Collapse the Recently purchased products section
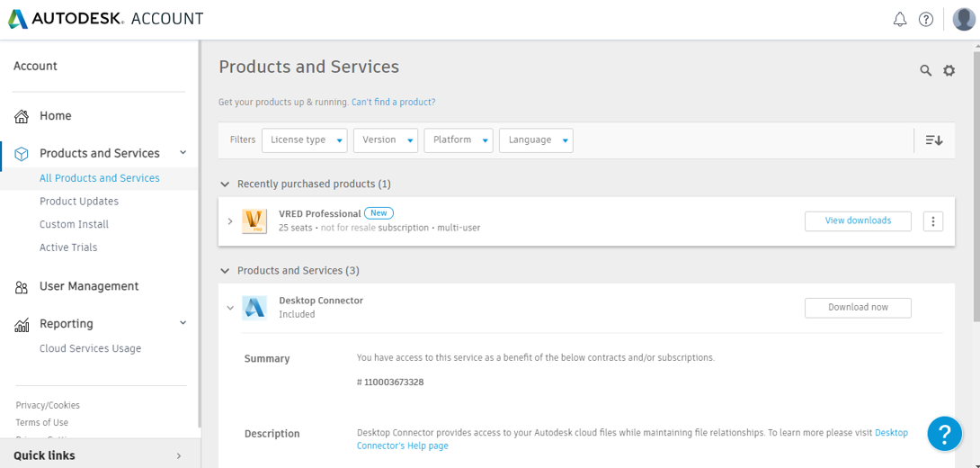 point(225,184)
